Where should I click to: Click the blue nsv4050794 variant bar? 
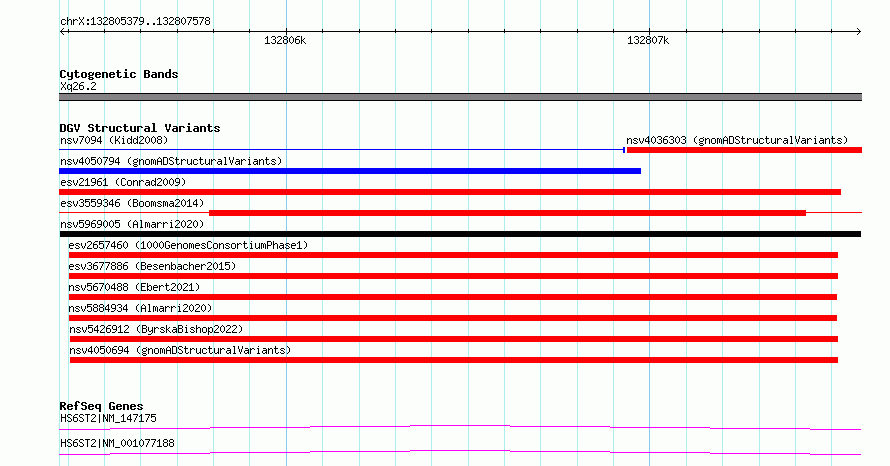[x=350, y=171]
